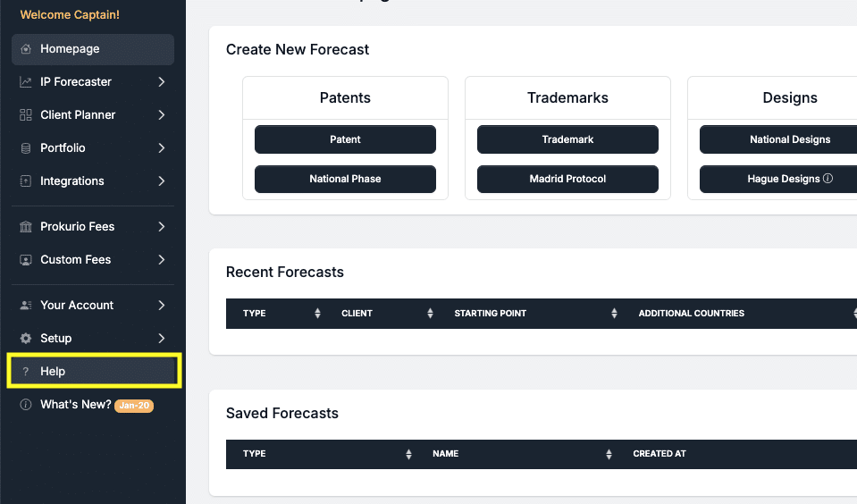Click the Homepage house icon
The width and height of the screenshot is (857, 504).
coord(26,49)
